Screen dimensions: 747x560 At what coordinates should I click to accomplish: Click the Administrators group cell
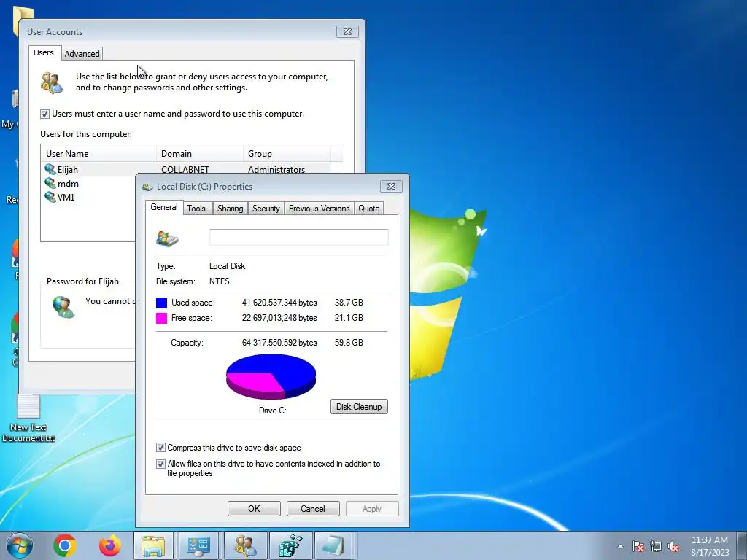pos(276,169)
